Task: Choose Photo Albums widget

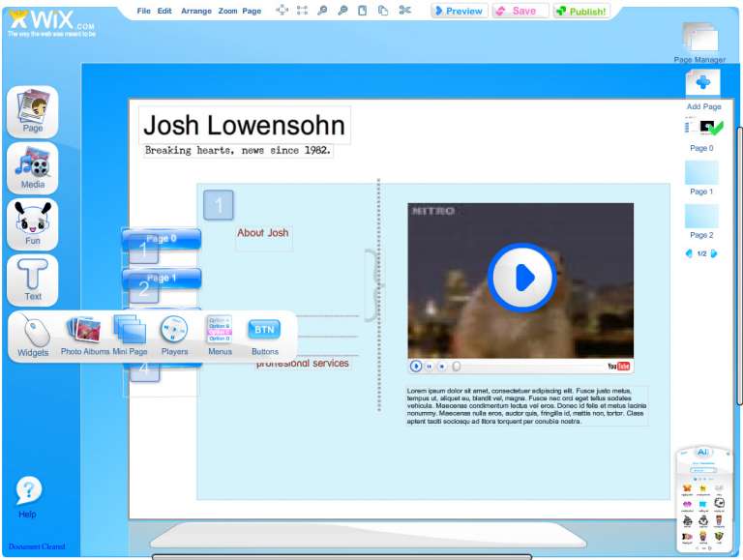Action: (x=84, y=334)
